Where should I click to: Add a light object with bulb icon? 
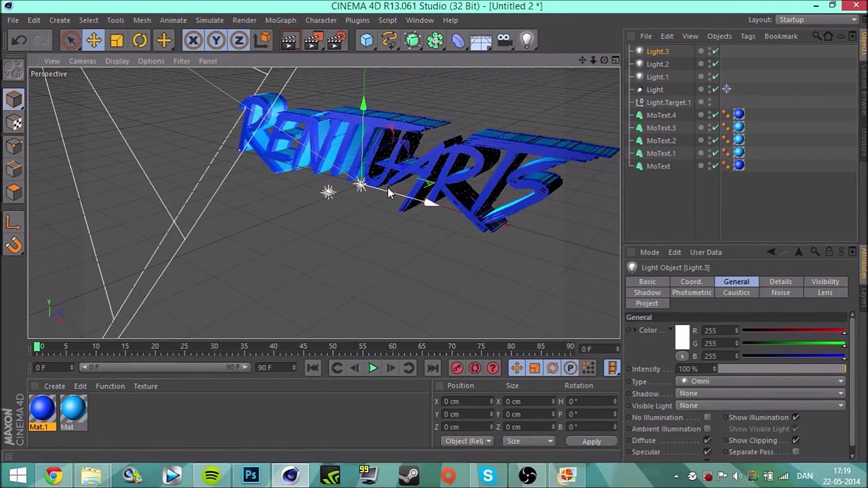[527, 40]
